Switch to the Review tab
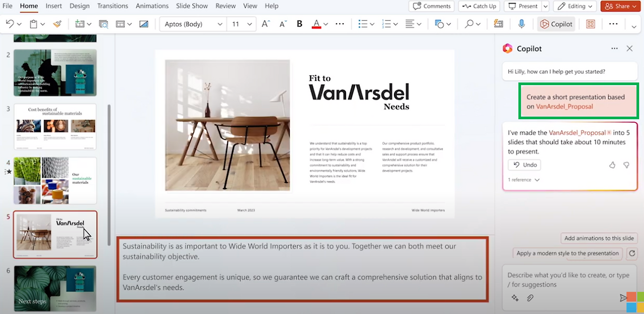This screenshot has height=314, width=644. click(x=225, y=6)
